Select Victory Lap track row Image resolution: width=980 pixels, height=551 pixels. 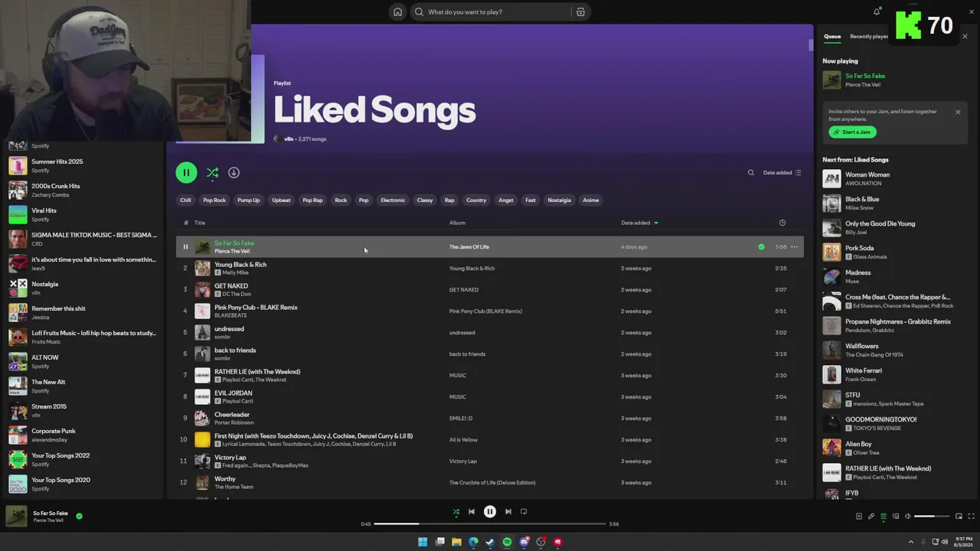click(x=490, y=461)
